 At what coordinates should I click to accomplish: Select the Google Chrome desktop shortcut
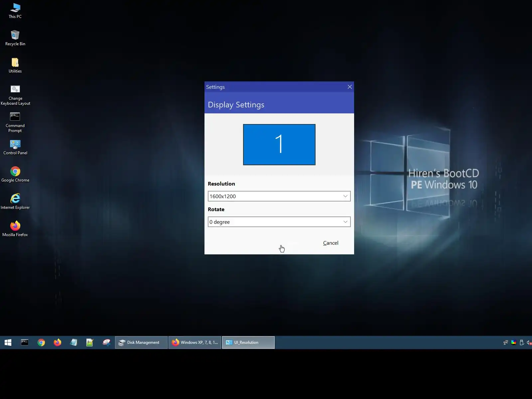(15, 175)
